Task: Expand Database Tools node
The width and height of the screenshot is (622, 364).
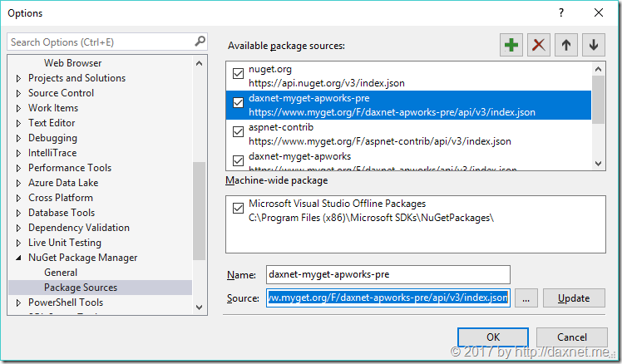Action: [x=18, y=213]
